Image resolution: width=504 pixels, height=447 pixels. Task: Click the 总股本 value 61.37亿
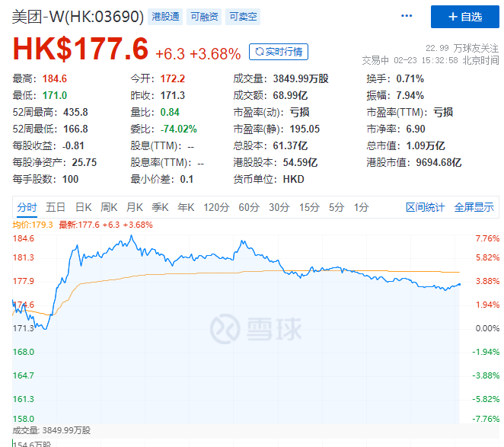point(290,145)
